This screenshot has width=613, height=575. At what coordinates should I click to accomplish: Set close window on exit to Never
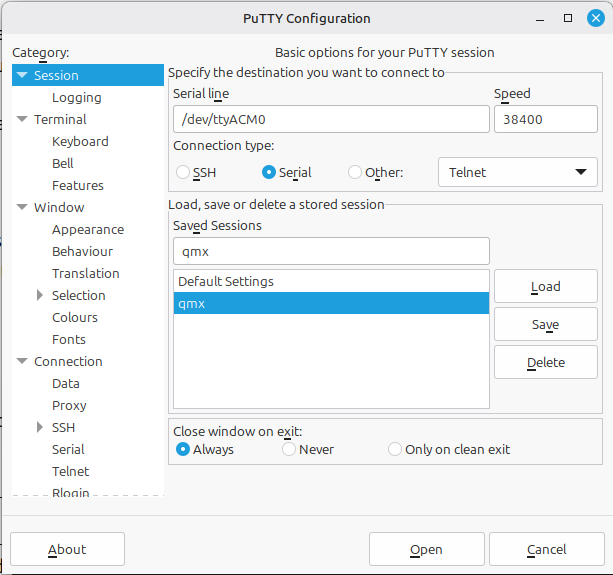point(289,449)
